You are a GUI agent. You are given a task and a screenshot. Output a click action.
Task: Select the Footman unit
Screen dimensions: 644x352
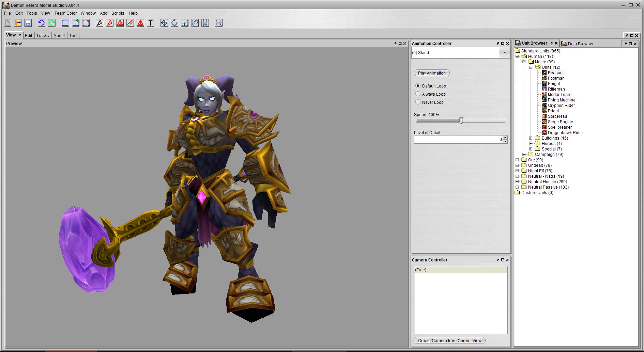click(556, 78)
